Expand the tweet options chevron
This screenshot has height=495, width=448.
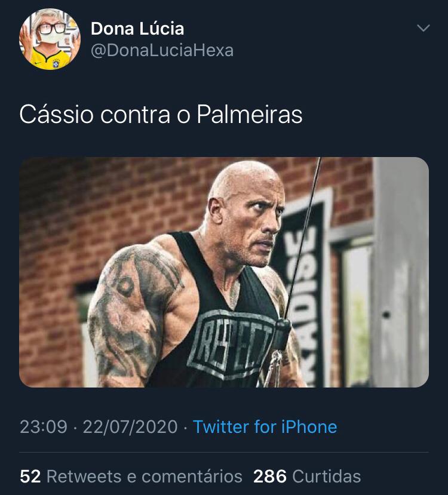coord(423,28)
